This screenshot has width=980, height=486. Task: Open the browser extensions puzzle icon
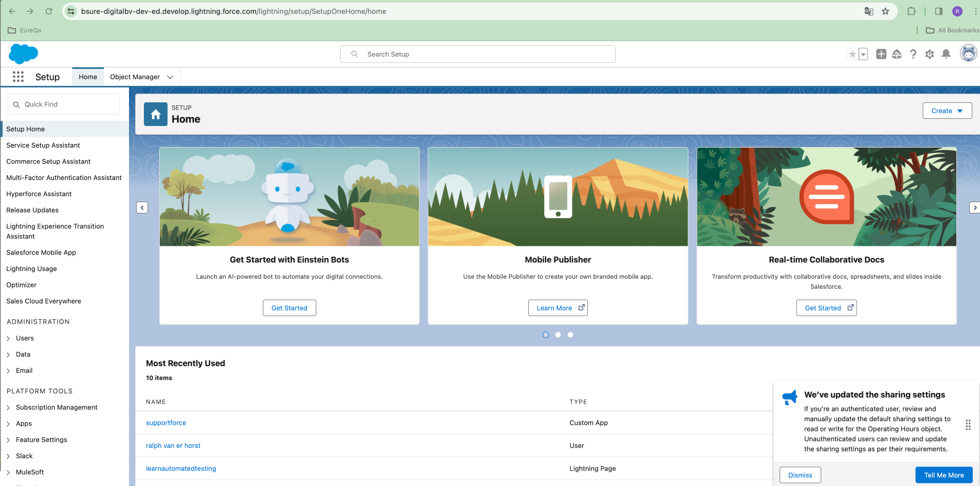point(911,11)
